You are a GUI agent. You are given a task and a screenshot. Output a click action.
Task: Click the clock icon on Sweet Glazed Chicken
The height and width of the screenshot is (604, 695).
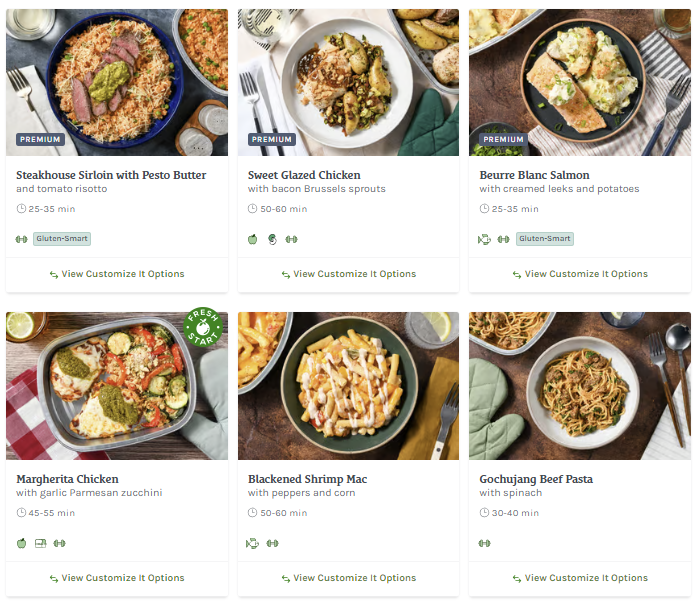pos(252,209)
